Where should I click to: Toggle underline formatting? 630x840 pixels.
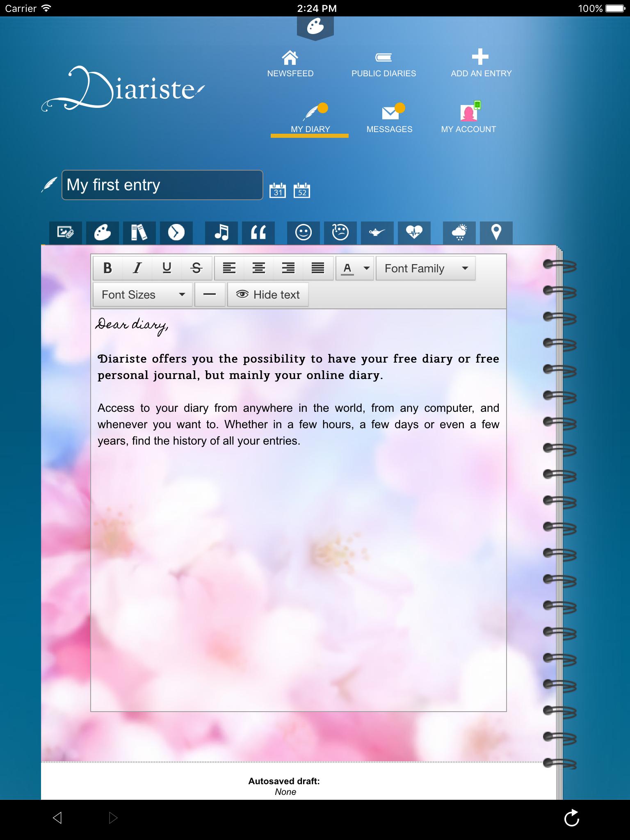[x=167, y=268]
